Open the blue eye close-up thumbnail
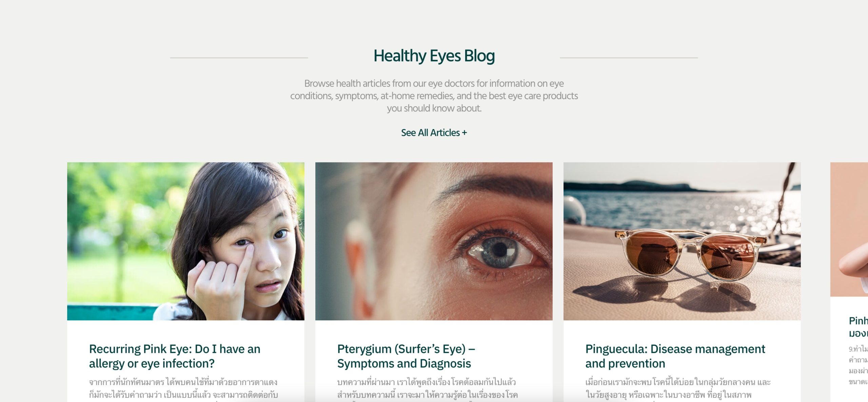 click(434, 241)
